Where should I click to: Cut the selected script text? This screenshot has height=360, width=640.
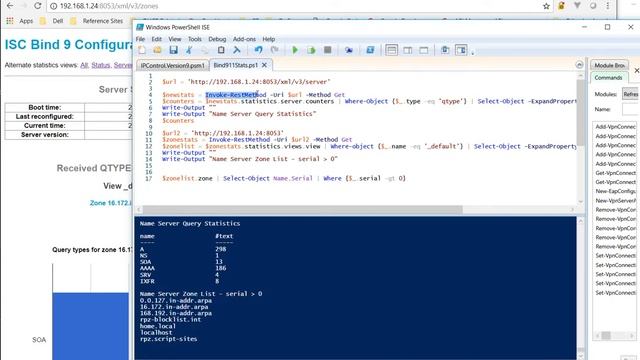click(x=189, y=50)
